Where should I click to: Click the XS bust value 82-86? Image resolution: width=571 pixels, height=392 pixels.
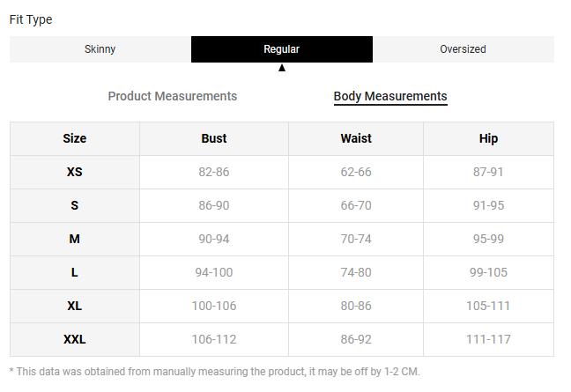tap(213, 172)
